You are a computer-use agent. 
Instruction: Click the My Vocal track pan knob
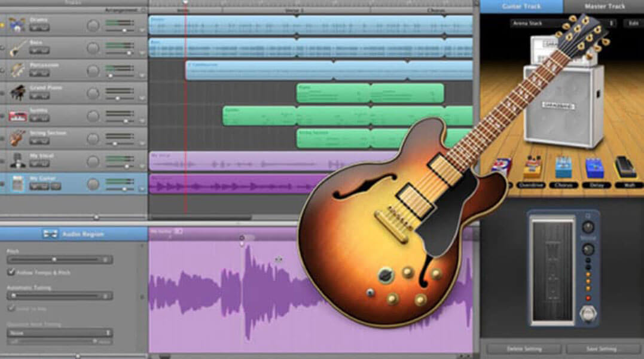point(93,162)
